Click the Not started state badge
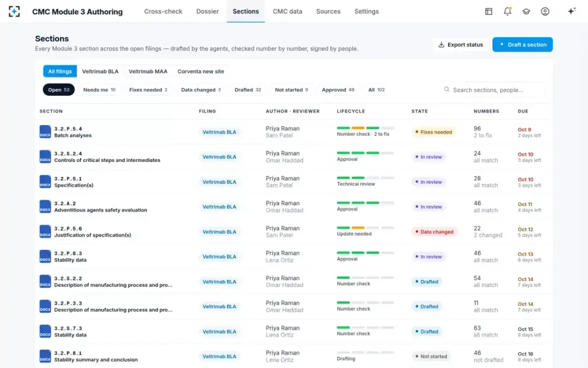 click(x=431, y=356)
